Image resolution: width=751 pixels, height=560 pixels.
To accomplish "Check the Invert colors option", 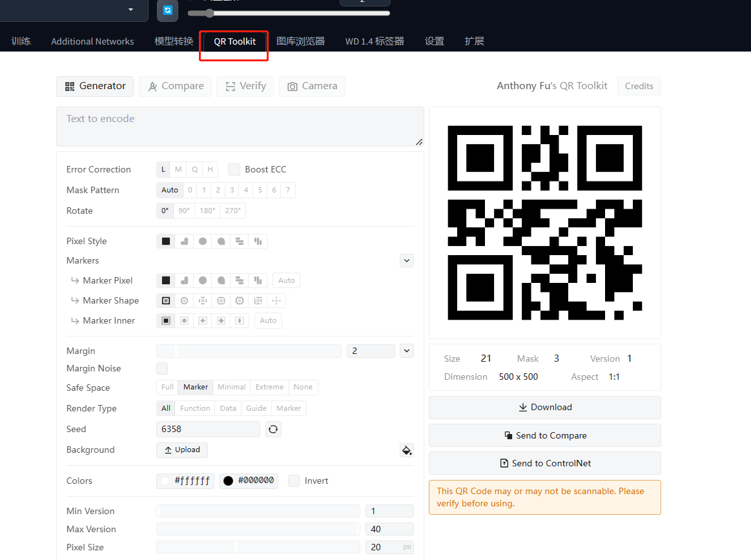I will coord(294,481).
